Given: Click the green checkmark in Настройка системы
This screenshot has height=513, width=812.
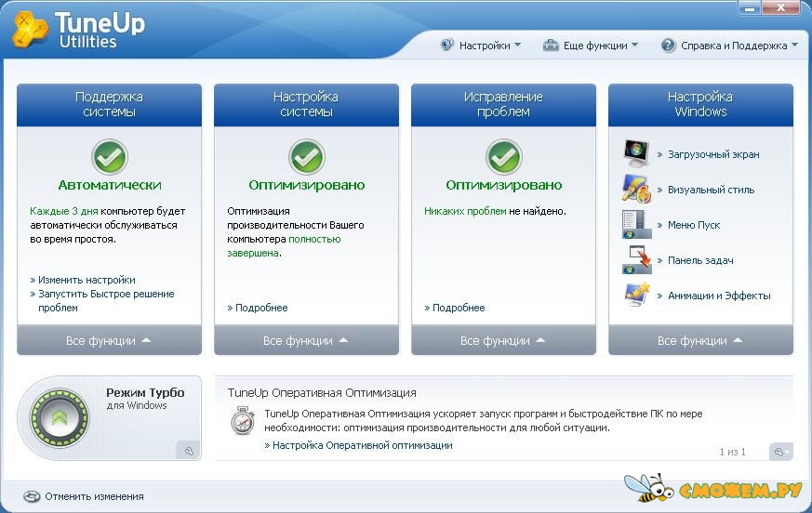Looking at the screenshot, I should (x=307, y=157).
